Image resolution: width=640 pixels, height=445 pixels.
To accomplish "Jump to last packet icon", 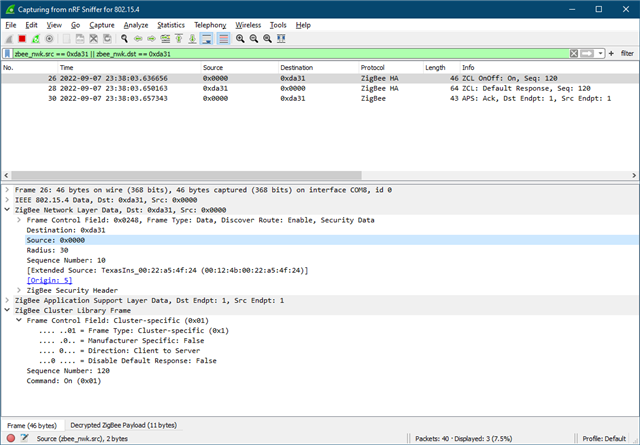I will point(192,39).
